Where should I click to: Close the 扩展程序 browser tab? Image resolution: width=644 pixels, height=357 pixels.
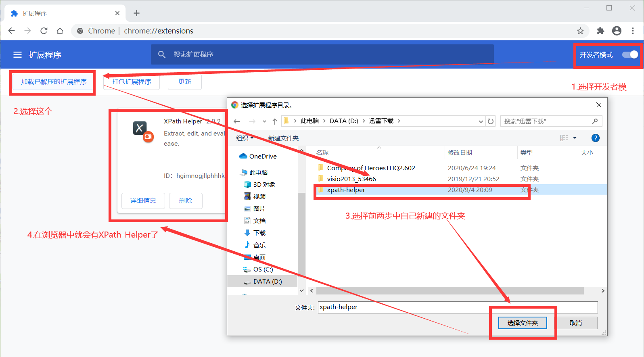click(117, 13)
